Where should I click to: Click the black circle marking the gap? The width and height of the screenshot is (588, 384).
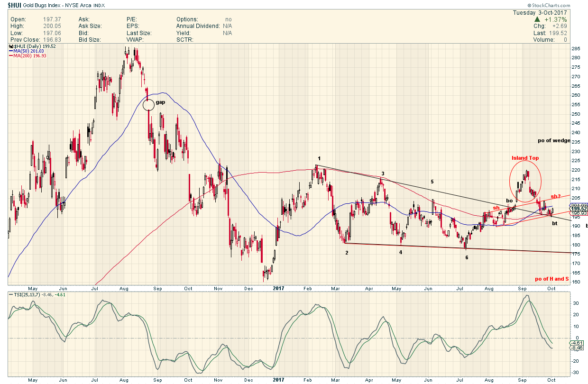pos(148,104)
